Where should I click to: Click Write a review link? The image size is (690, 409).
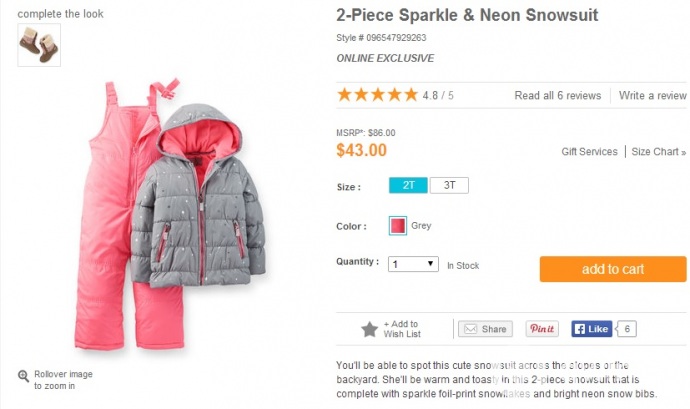click(x=652, y=96)
